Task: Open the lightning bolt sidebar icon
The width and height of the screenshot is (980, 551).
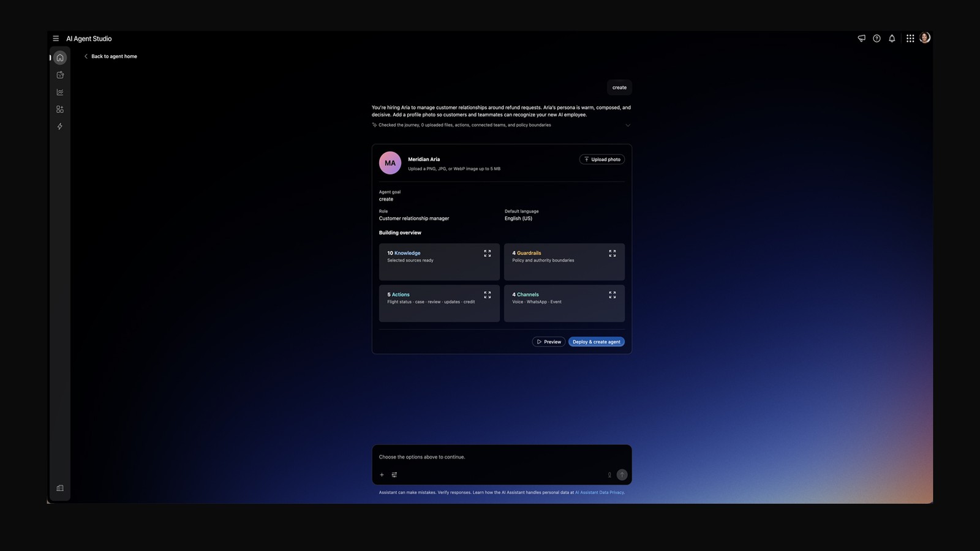Action: (x=60, y=126)
